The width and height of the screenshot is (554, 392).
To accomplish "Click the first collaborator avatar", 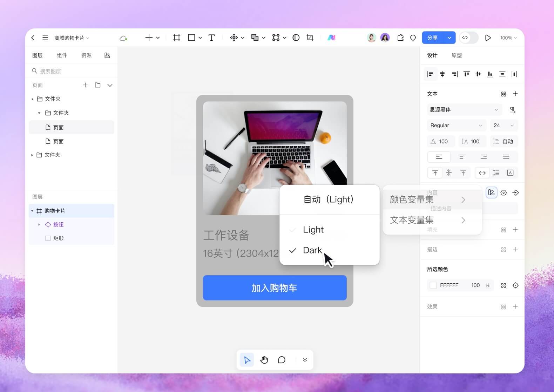I will point(372,38).
